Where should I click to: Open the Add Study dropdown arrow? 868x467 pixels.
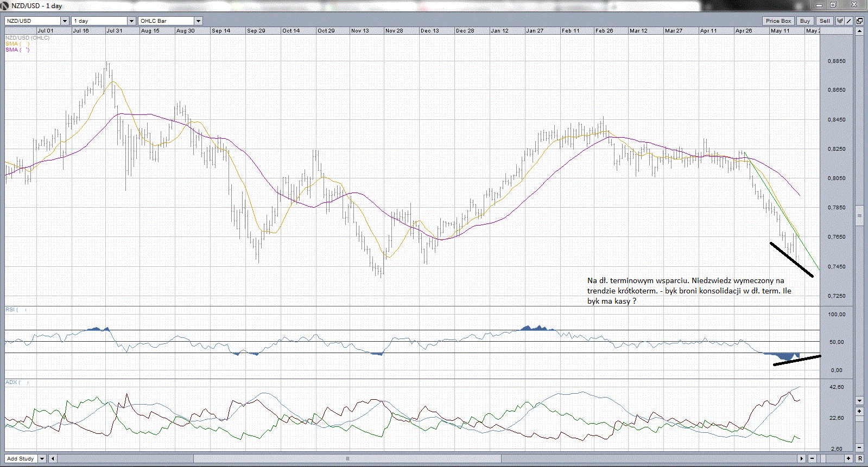point(42,458)
